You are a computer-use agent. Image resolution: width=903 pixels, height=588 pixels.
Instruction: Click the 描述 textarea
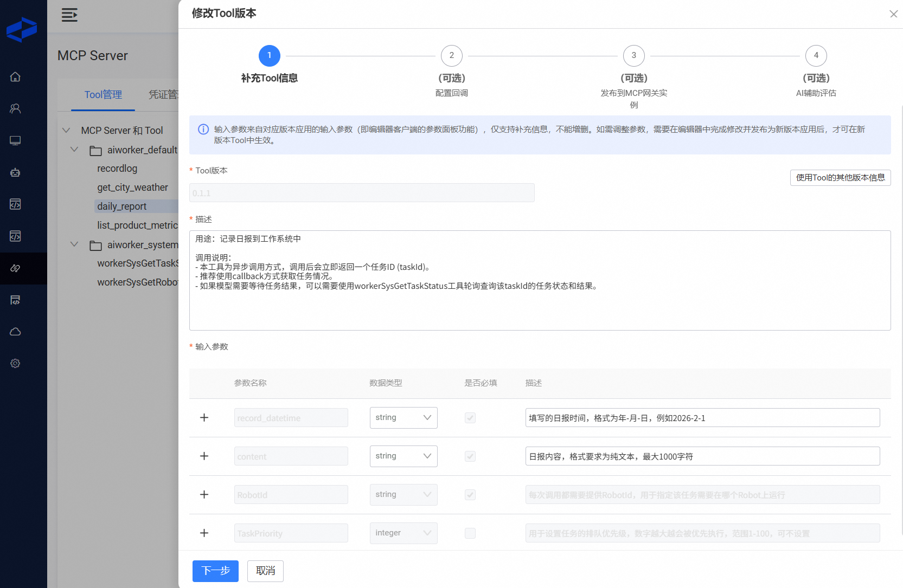point(540,281)
